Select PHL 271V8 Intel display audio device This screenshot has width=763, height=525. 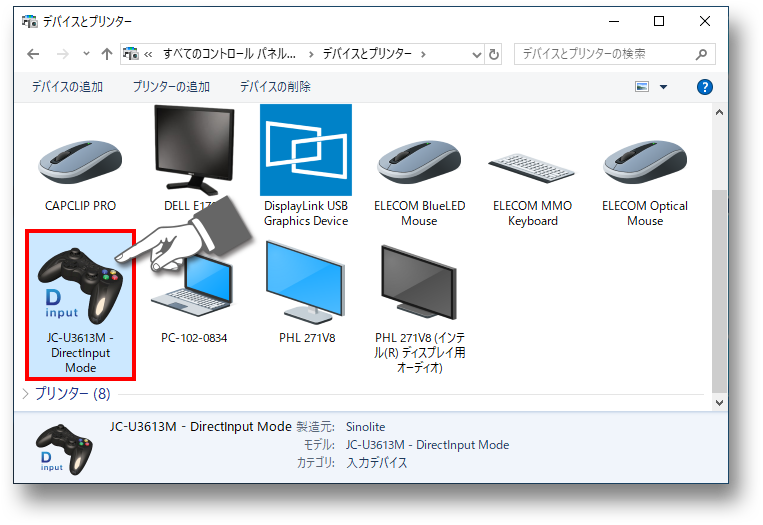pyautogui.click(x=419, y=282)
